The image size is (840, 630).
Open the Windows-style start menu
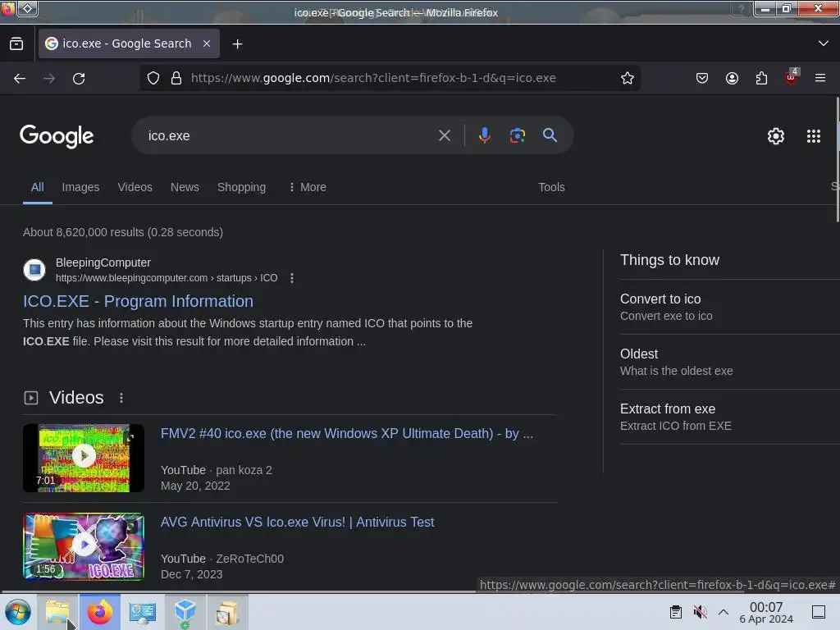(x=18, y=612)
